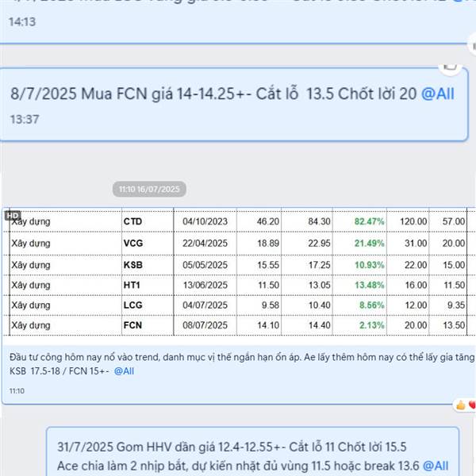Click the KSB ticker cell in the image

133,265
